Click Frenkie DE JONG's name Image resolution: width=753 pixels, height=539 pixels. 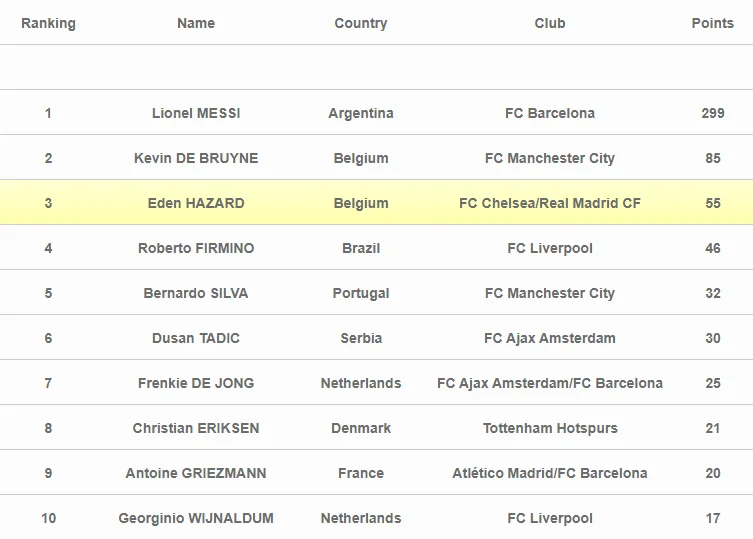196,383
